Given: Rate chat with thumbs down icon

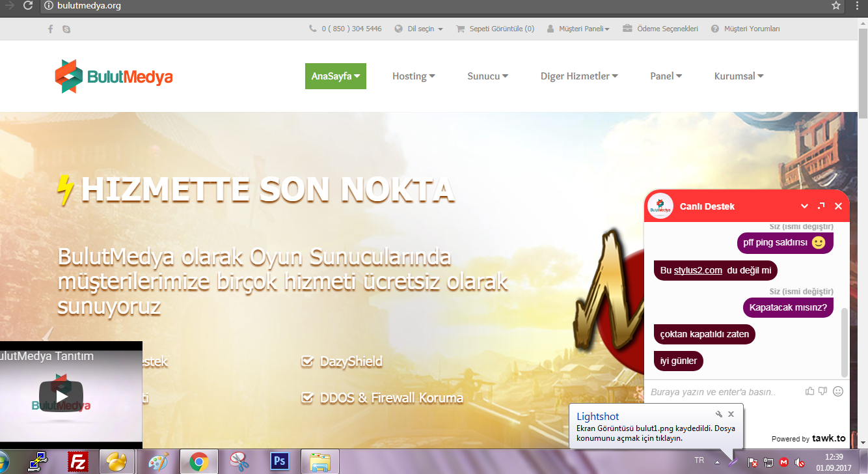Looking at the screenshot, I should (x=823, y=391).
